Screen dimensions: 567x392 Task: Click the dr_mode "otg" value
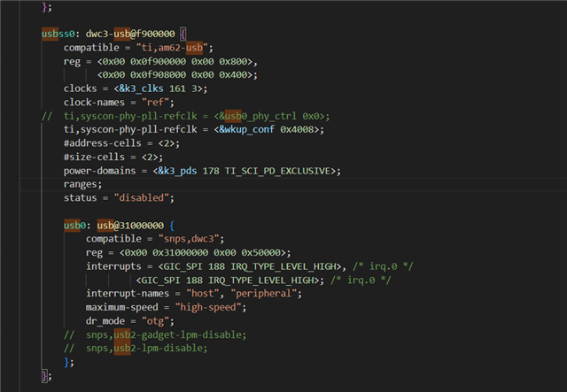(155, 321)
